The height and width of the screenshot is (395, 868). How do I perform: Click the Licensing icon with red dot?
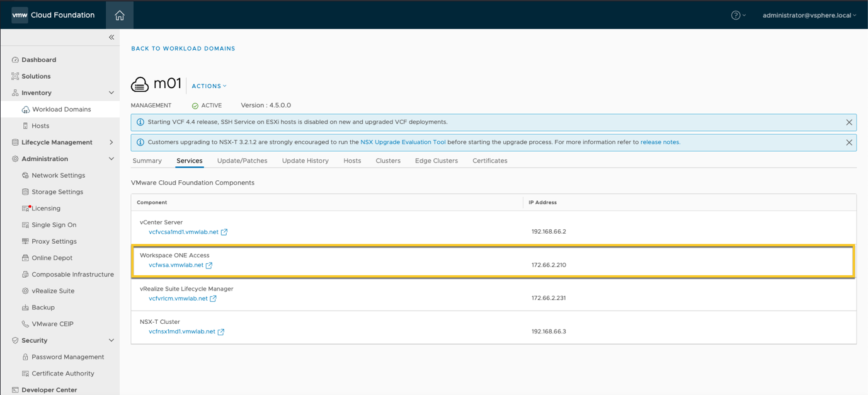26,209
